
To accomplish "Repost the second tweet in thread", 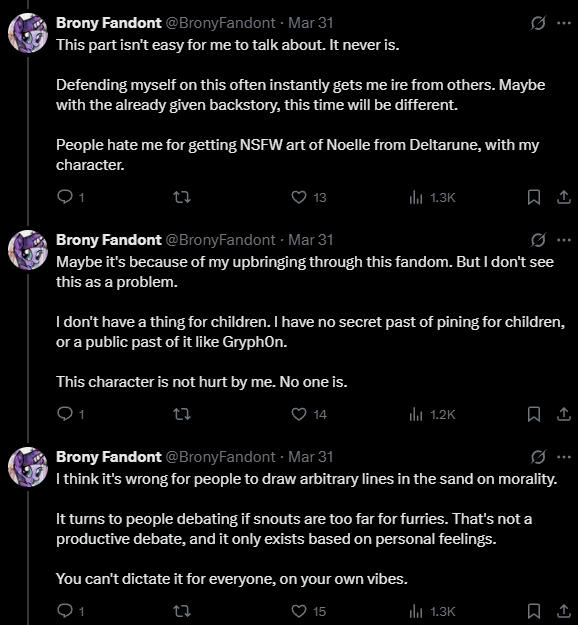I will (182, 414).
